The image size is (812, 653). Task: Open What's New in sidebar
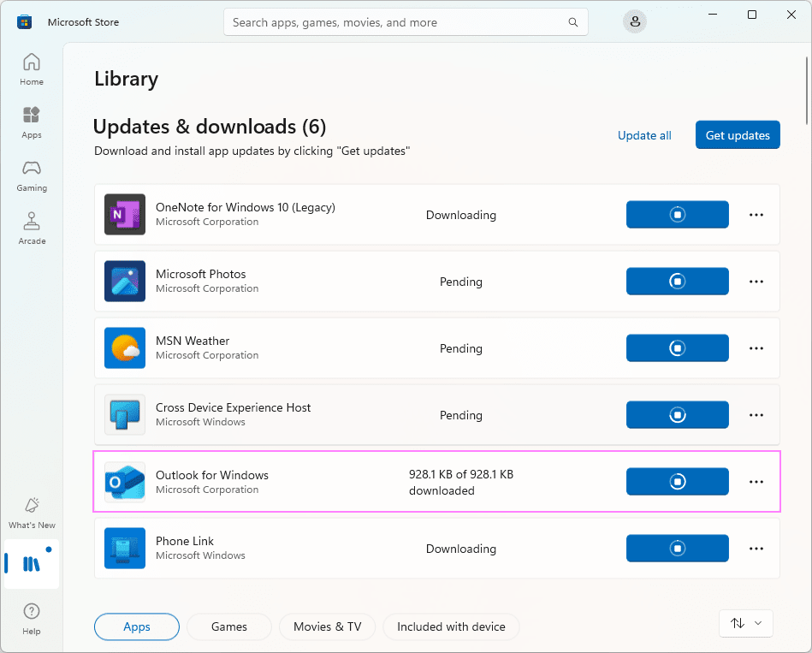[x=32, y=512]
